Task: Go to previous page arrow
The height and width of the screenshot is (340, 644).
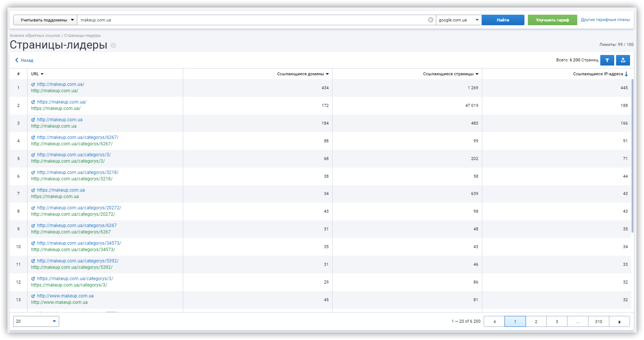Action: [494, 322]
